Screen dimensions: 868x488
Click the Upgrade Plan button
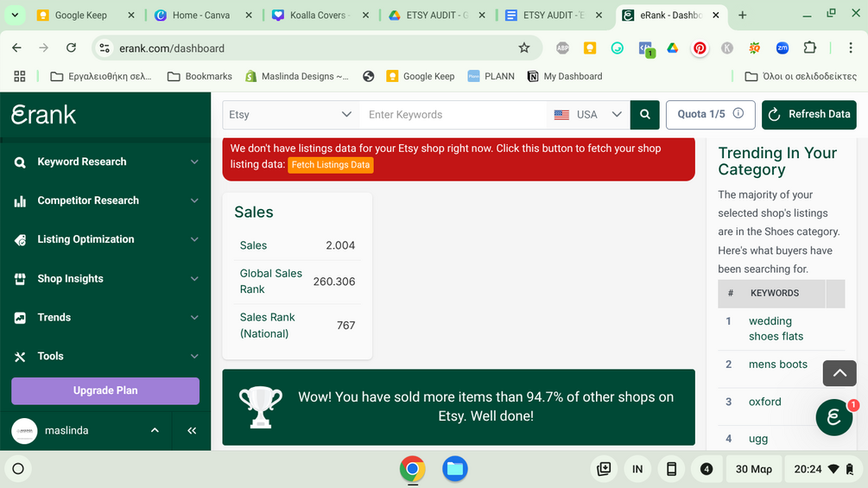coord(105,390)
